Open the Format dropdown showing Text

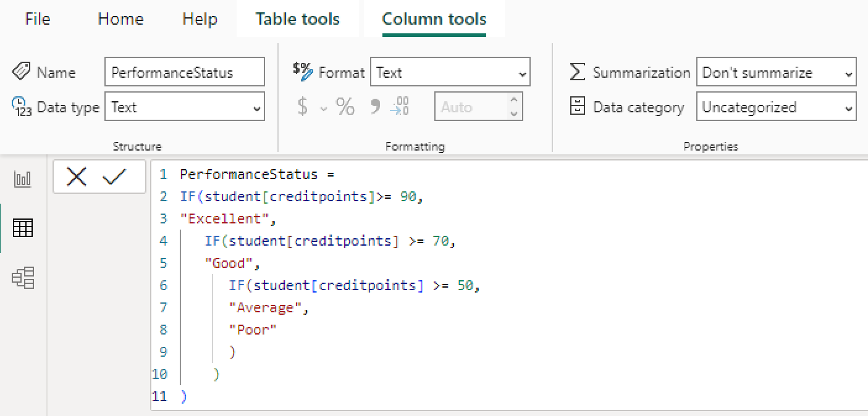450,72
